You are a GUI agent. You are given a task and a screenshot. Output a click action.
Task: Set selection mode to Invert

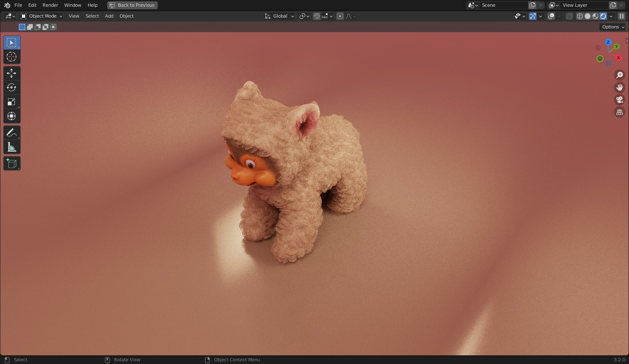click(x=45, y=27)
